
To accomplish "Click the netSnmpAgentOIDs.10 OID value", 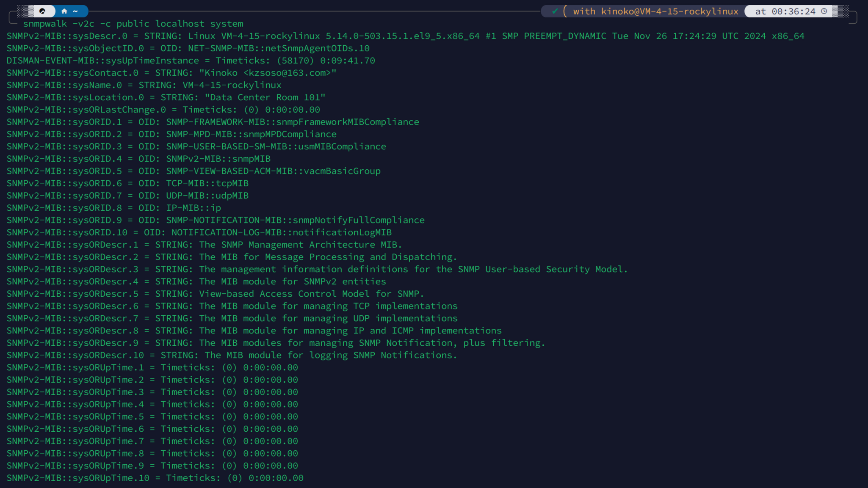I will click(279, 48).
